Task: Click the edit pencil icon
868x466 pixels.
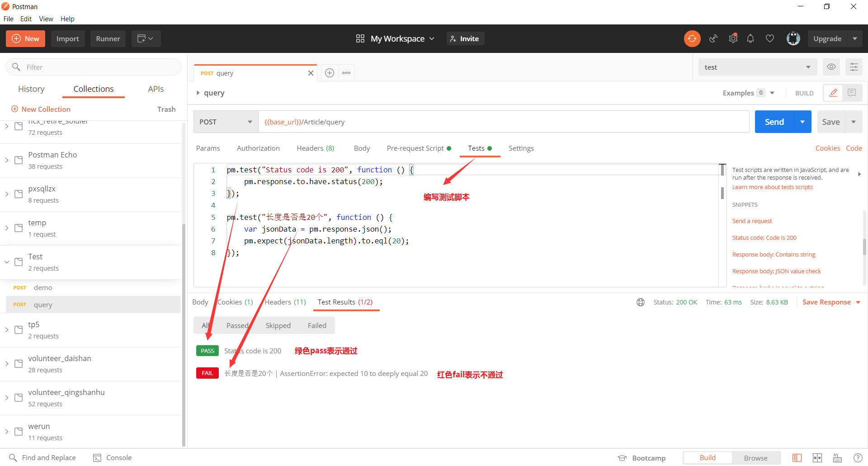Action: coord(833,93)
